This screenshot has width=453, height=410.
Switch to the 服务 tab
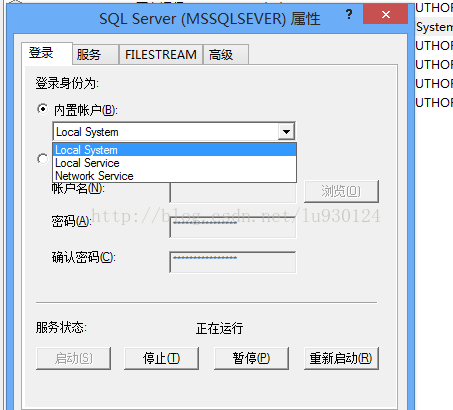[x=96, y=54]
